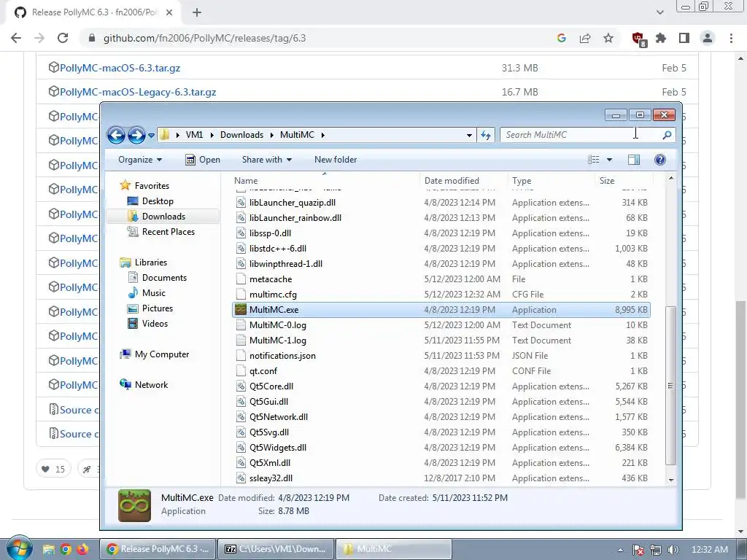Download PollyMC-macOS-6.3.tar.gz
The image size is (747, 560).
(120, 68)
